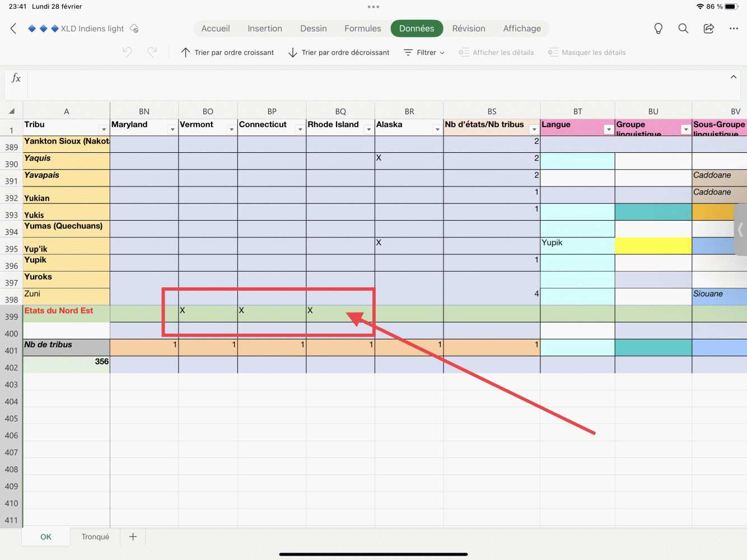Select the cell containing 356

coord(66,365)
